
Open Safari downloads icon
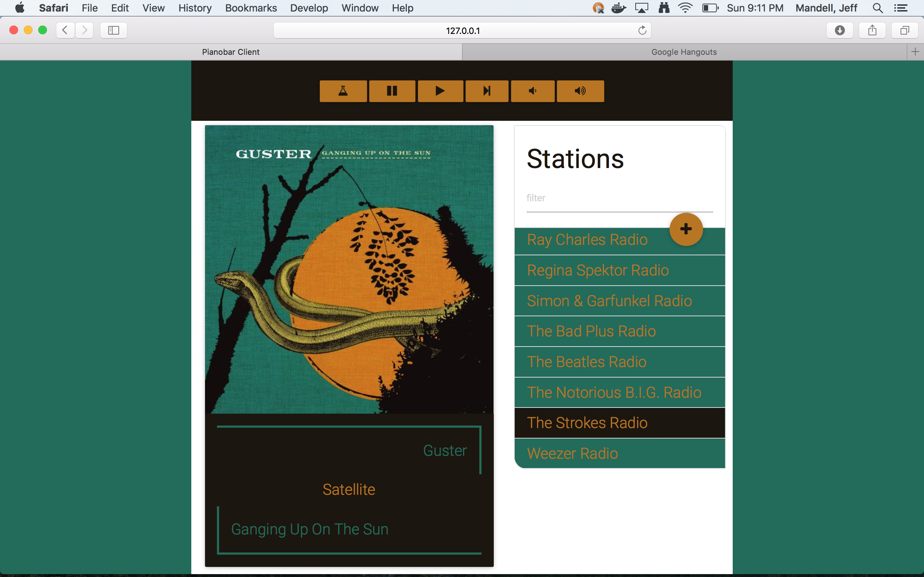840,31
